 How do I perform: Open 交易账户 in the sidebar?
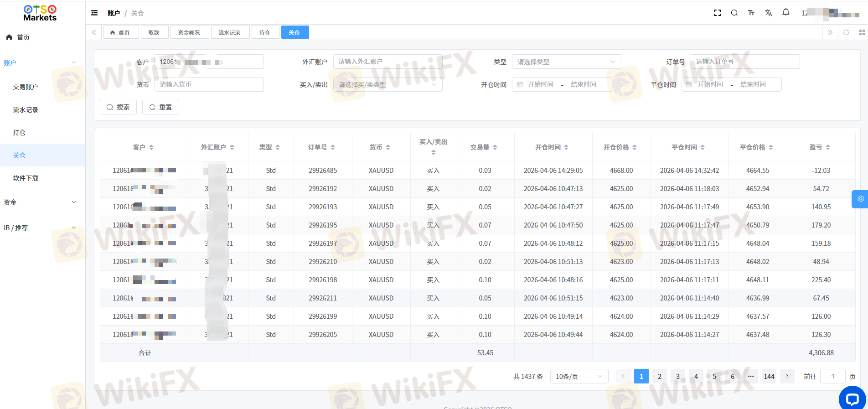click(26, 87)
